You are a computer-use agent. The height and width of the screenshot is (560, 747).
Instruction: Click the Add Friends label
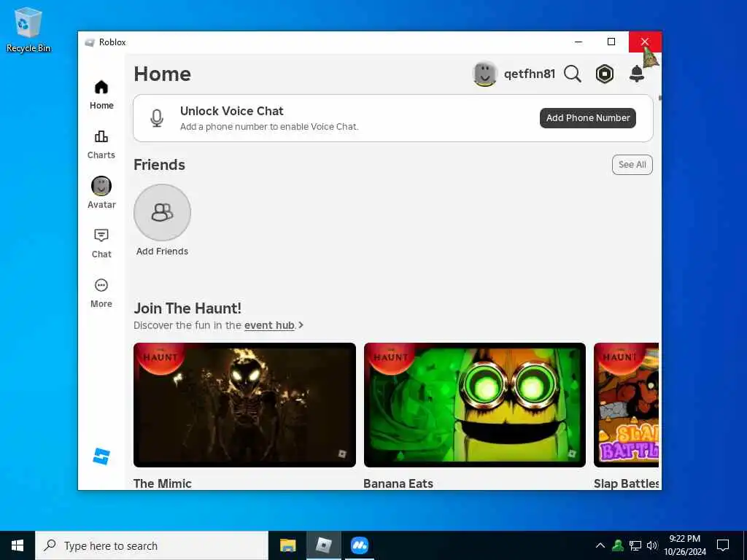(x=163, y=252)
